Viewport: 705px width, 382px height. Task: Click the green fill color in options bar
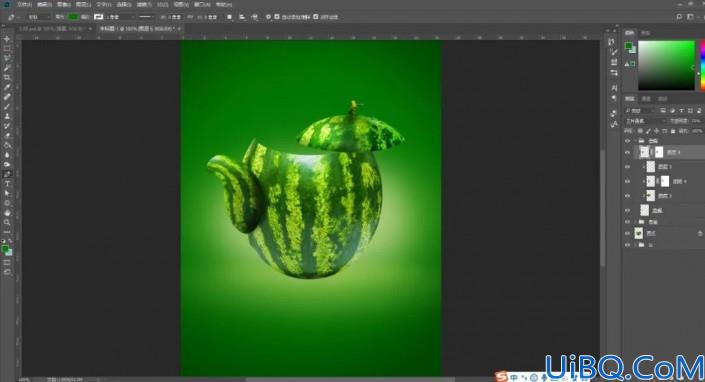click(x=73, y=17)
